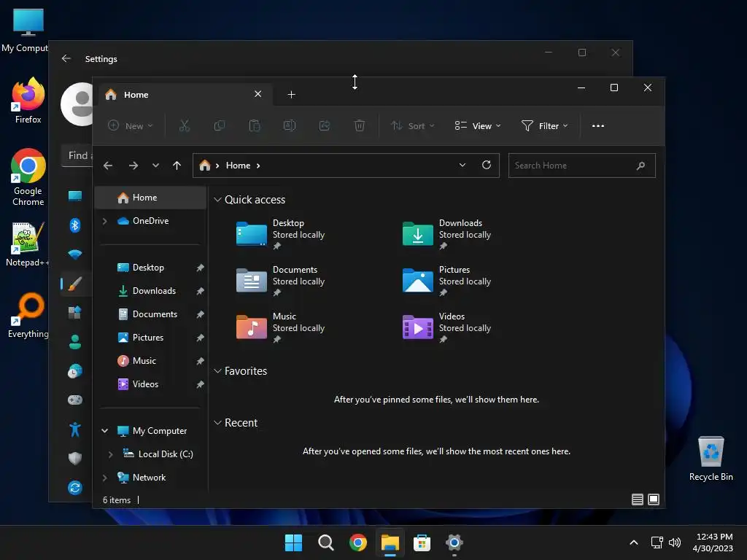Open the See more ellipsis menu
This screenshot has width=747, height=560.
click(x=598, y=125)
